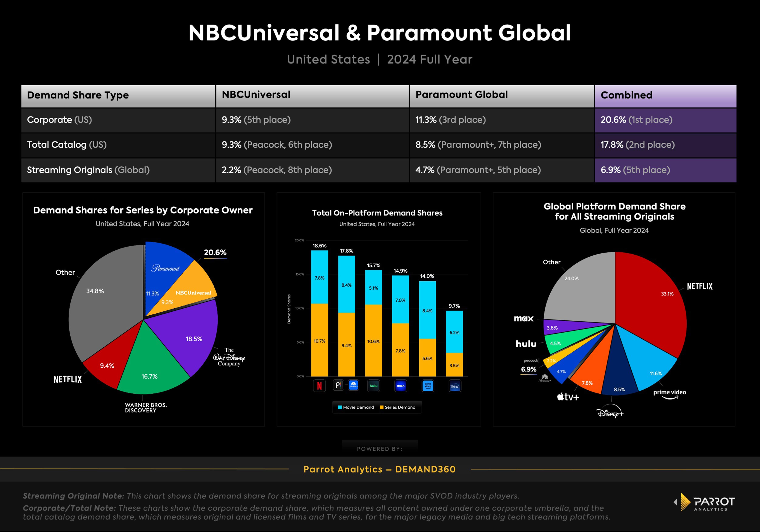
Task: Click the NETFLIX logo beside the global pie
Action: tap(700, 286)
